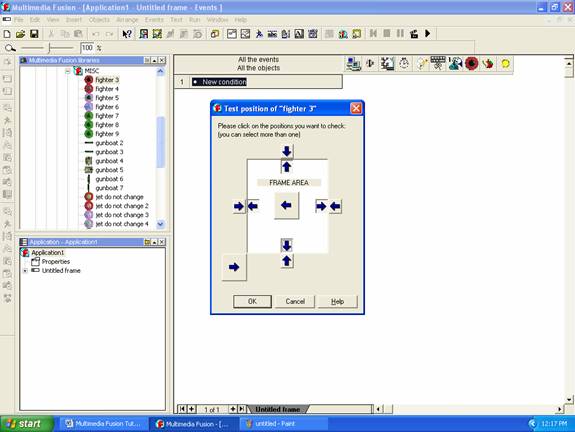This screenshot has height=432, width=575.
Task: Select fighter 3 in the library tree
Action: click(107, 80)
